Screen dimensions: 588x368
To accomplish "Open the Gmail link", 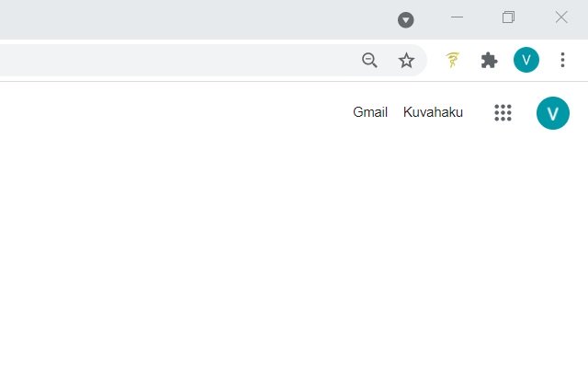I will [x=370, y=112].
